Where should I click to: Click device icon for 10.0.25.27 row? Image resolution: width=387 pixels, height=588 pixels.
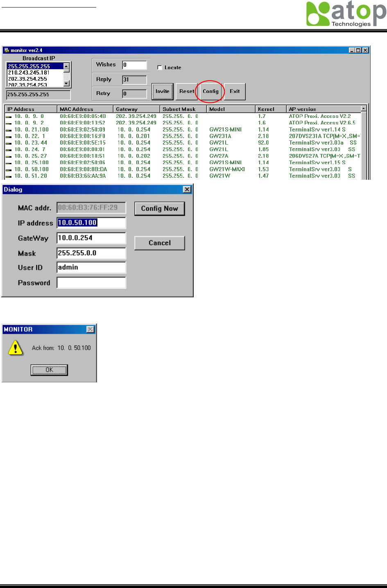click(x=9, y=156)
